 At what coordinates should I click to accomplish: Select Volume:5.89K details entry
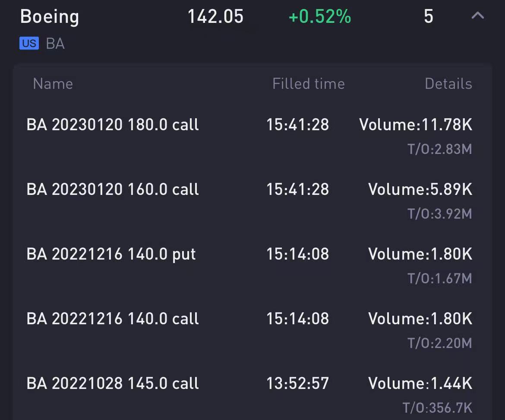point(420,189)
